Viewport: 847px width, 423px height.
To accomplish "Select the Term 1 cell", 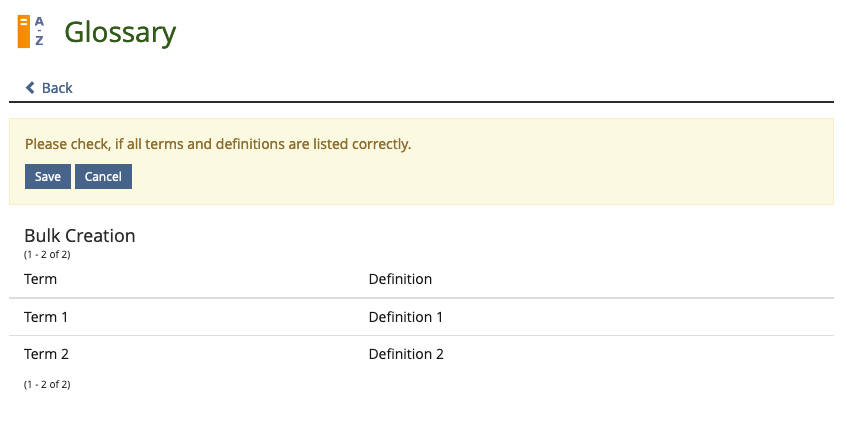I will pos(46,317).
